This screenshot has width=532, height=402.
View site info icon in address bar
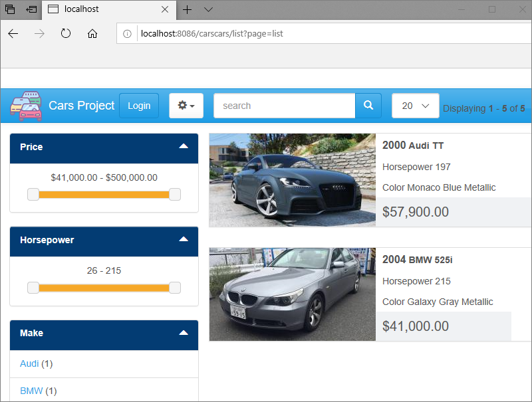pos(127,34)
